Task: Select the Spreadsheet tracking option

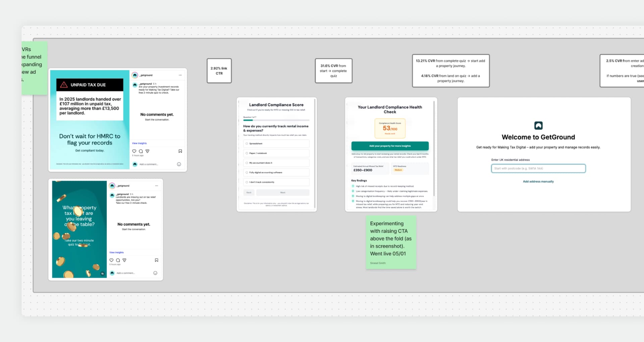Action: click(276, 144)
